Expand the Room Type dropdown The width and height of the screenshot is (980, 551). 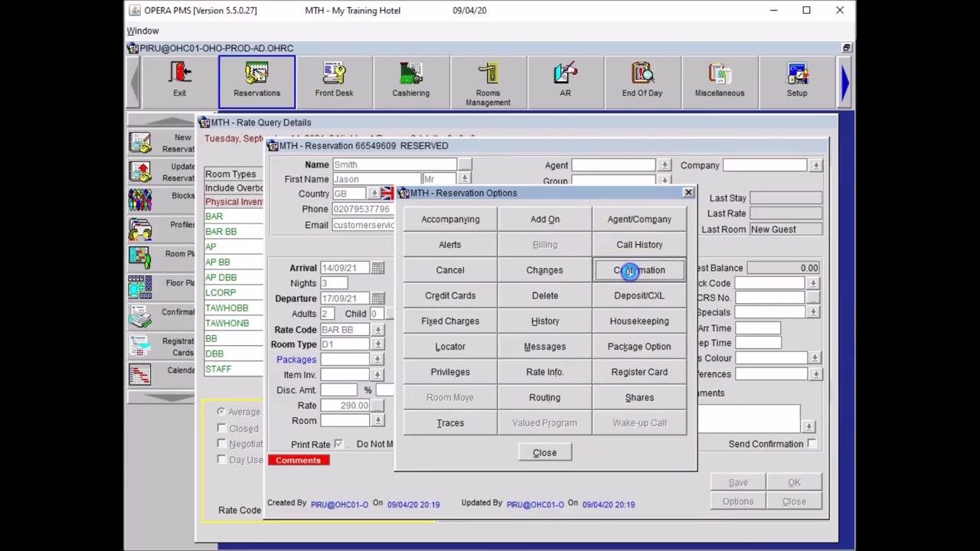click(x=378, y=344)
